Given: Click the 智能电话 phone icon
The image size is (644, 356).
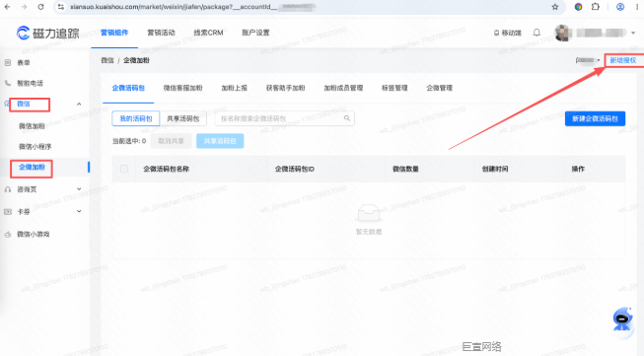Looking at the screenshot, I should click(x=8, y=83).
